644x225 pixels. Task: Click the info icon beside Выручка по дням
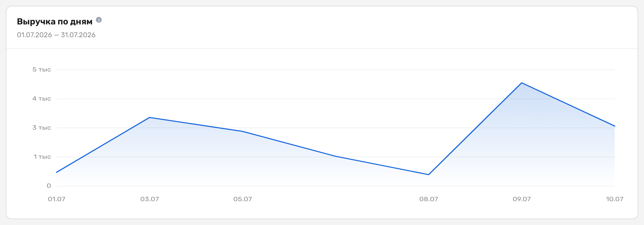[99, 20]
